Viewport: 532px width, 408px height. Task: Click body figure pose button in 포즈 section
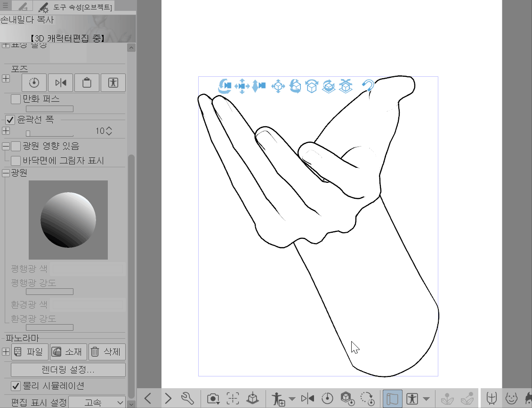[113, 82]
